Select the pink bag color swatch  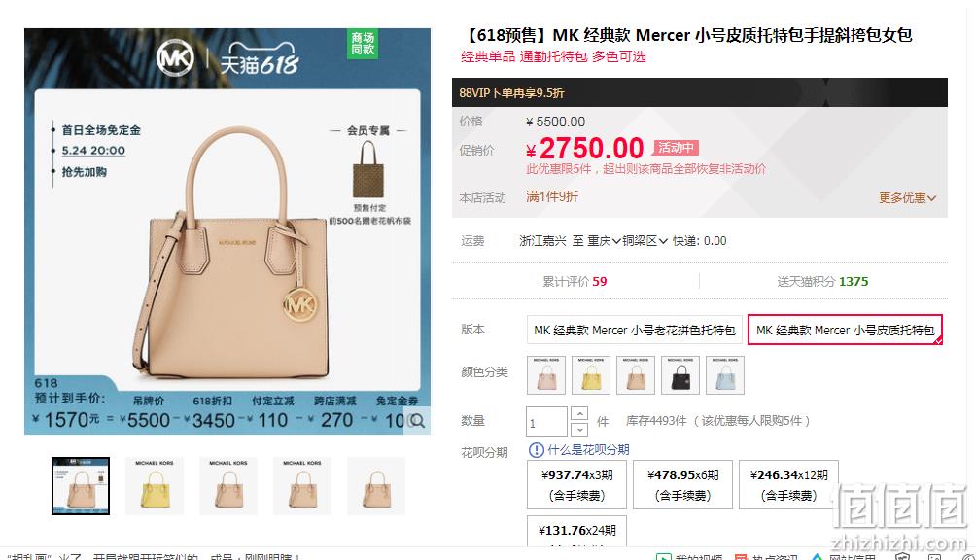pyautogui.click(x=546, y=375)
